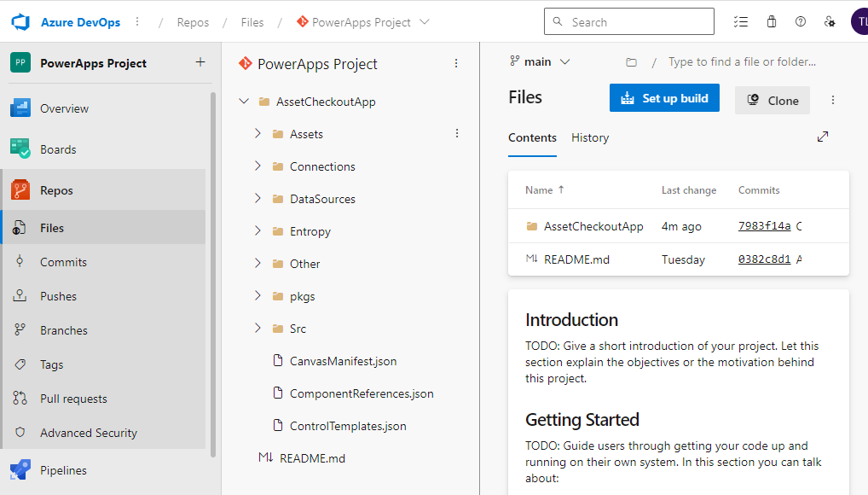Click the plus icon to add new item
This screenshot has width=868, height=495.
(200, 62)
